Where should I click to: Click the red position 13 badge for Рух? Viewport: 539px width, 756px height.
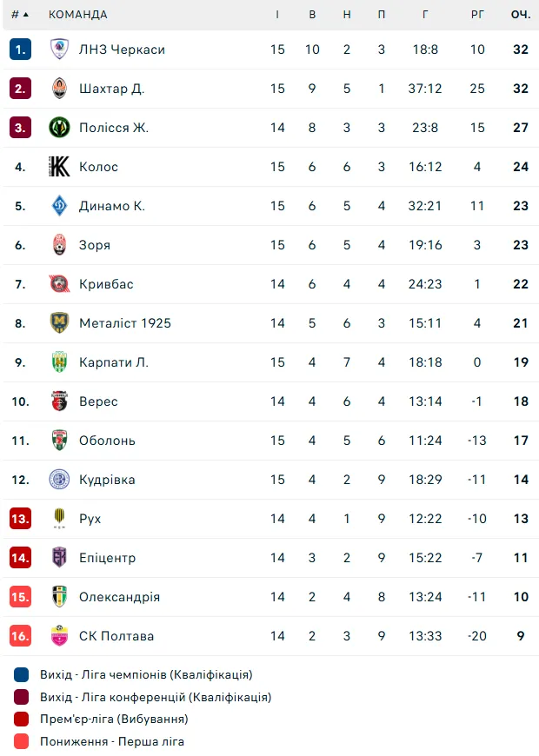tap(21, 519)
